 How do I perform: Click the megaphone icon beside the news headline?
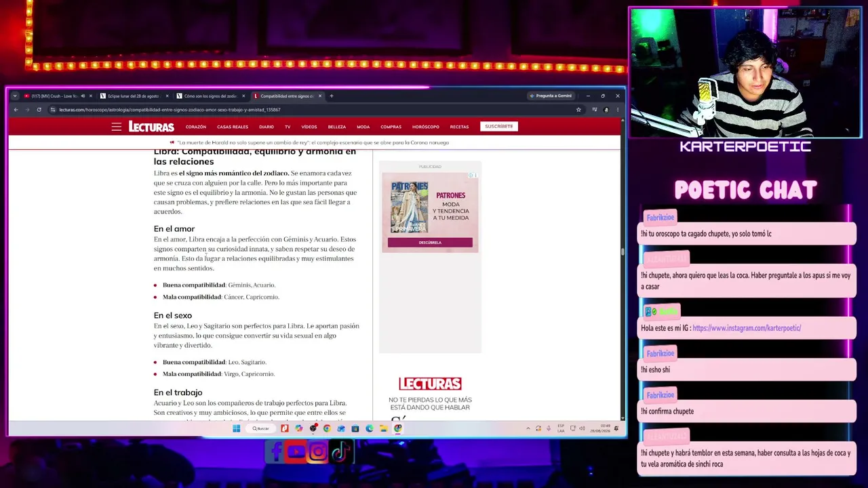(172, 142)
